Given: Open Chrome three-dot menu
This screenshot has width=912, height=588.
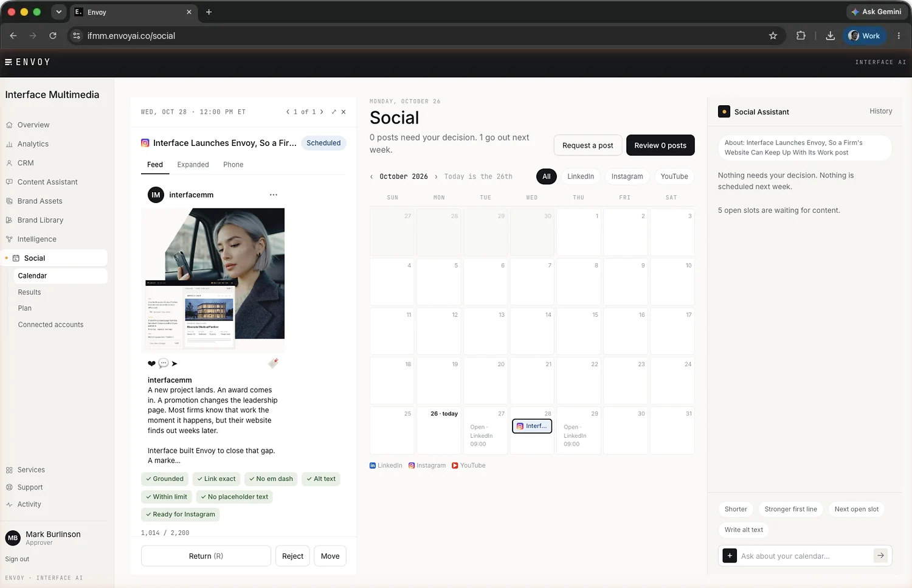Looking at the screenshot, I should click(x=899, y=36).
